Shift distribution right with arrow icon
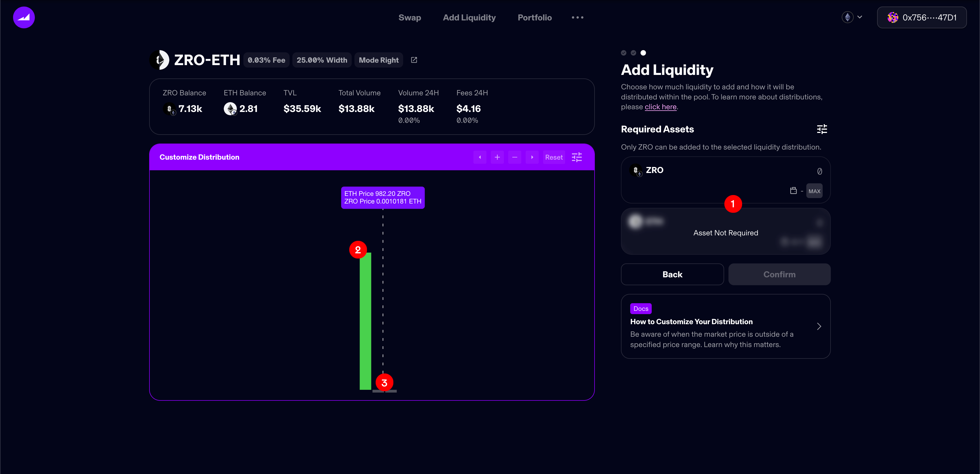980x474 pixels. tap(532, 157)
